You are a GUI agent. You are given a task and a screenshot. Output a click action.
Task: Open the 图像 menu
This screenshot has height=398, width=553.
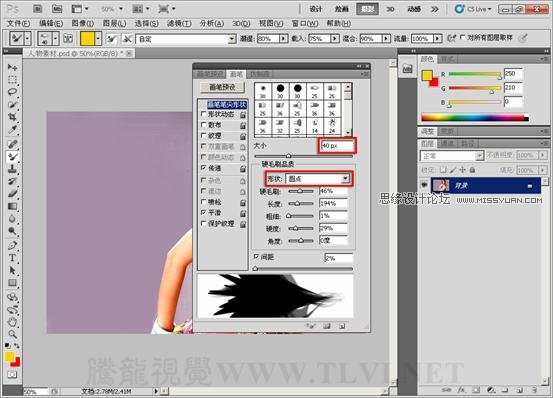[83, 24]
